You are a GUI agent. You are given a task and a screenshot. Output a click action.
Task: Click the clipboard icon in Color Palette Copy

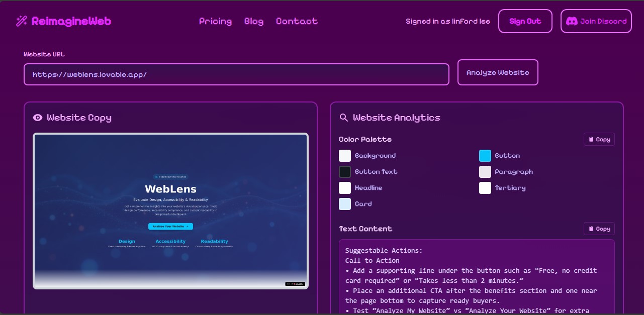point(591,140)
